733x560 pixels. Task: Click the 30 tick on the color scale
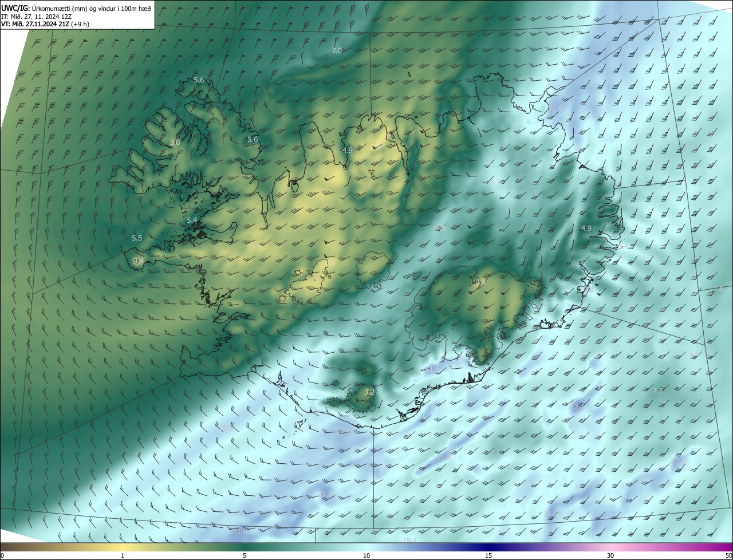click(610, 556)
